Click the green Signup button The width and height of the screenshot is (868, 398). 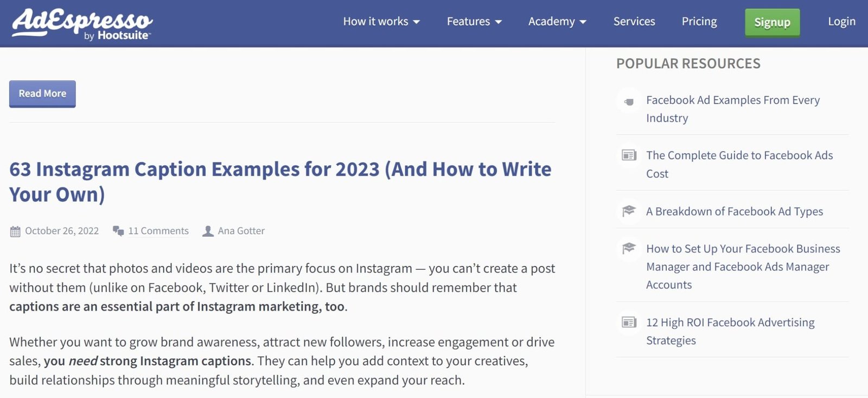point(772,22)
